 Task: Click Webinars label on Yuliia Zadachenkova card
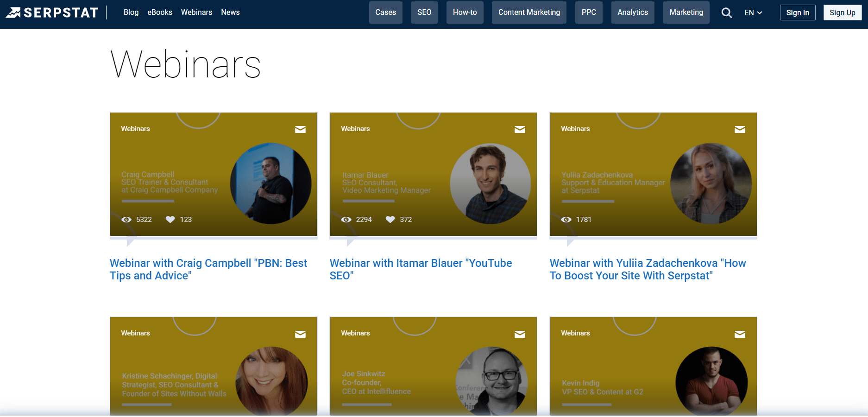pyautogui.click(x=575, y=129)
